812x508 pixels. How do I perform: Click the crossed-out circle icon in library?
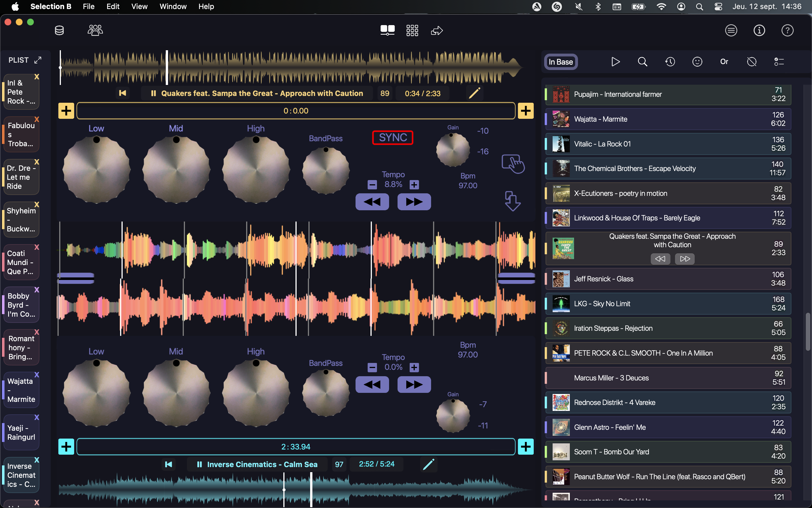pyautogui.click(x=752, y=62)
